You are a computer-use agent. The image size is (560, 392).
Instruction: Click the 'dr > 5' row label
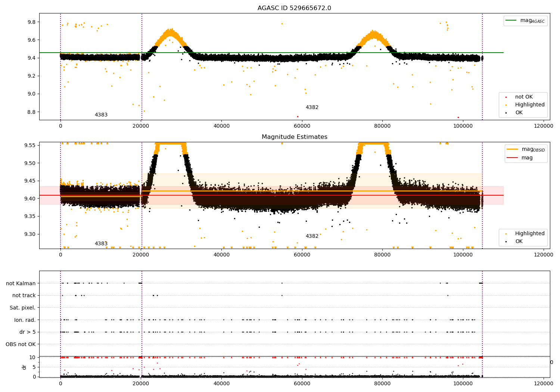tap(28, 332)
